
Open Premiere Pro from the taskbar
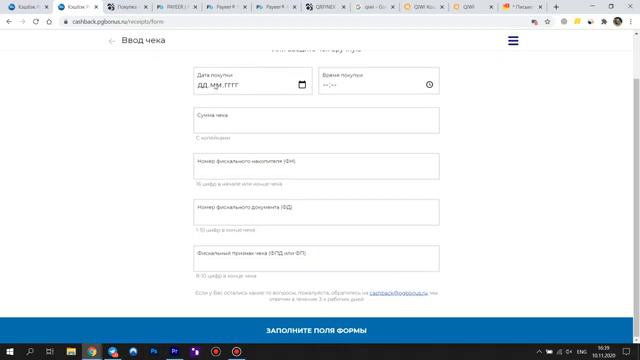click(x=175, y=351)
